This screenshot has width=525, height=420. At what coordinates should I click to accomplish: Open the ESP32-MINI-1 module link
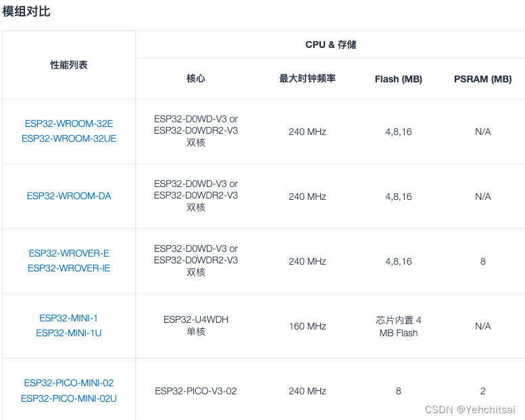(69, 318)
